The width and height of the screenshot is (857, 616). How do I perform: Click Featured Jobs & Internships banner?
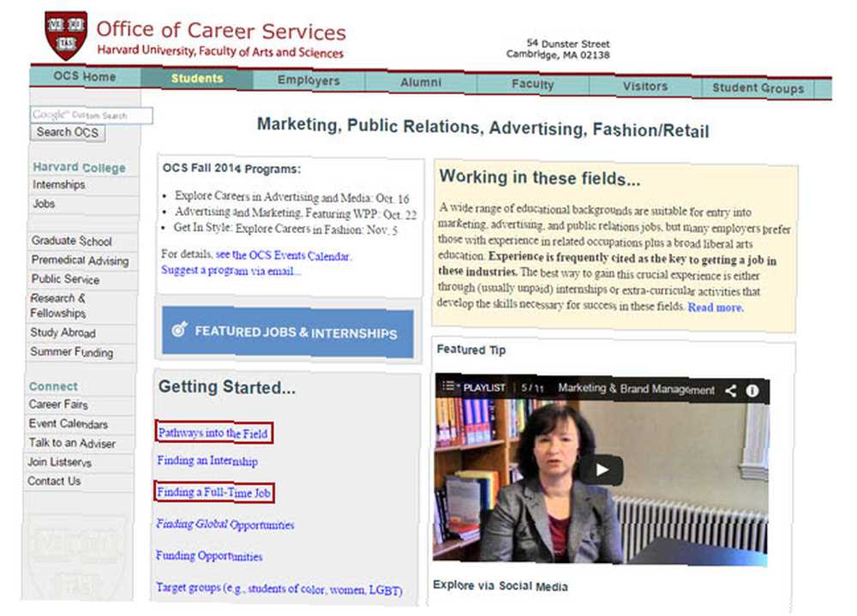(288, 332)
